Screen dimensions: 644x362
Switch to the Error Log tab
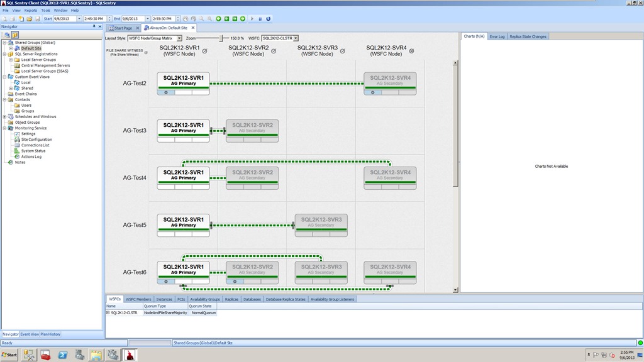point(497,36)
